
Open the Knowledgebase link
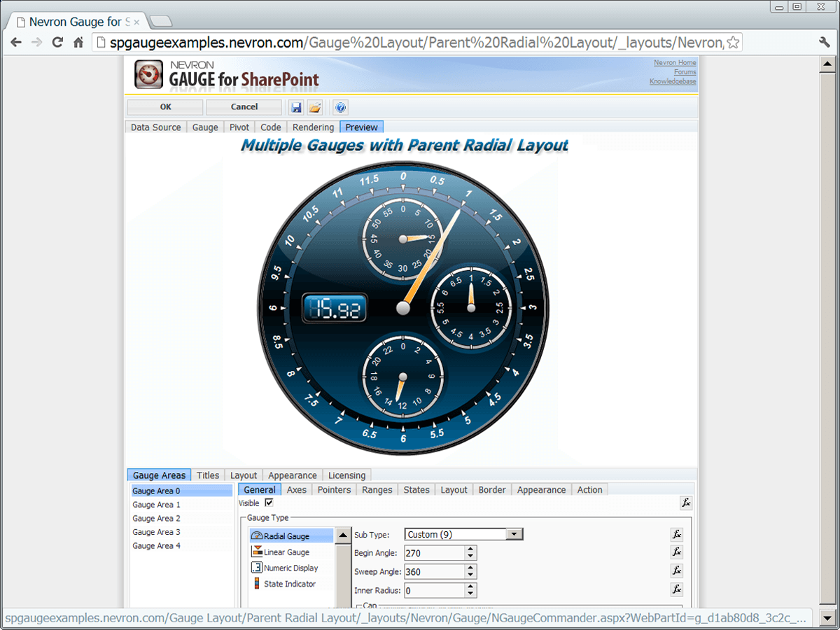(673, 81)
